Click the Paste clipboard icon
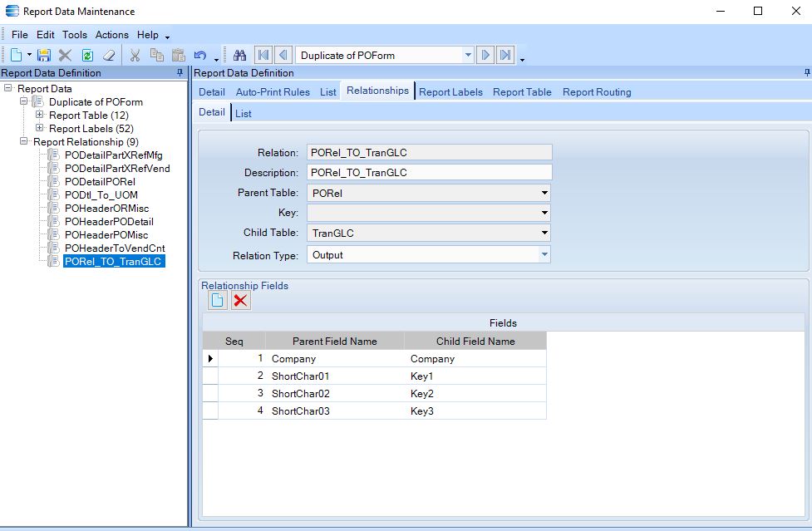812x531 pixels. coord(178,55)
